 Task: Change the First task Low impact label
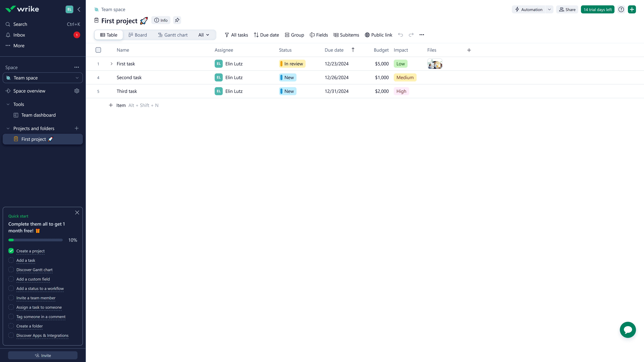click(x=400, y=64)
